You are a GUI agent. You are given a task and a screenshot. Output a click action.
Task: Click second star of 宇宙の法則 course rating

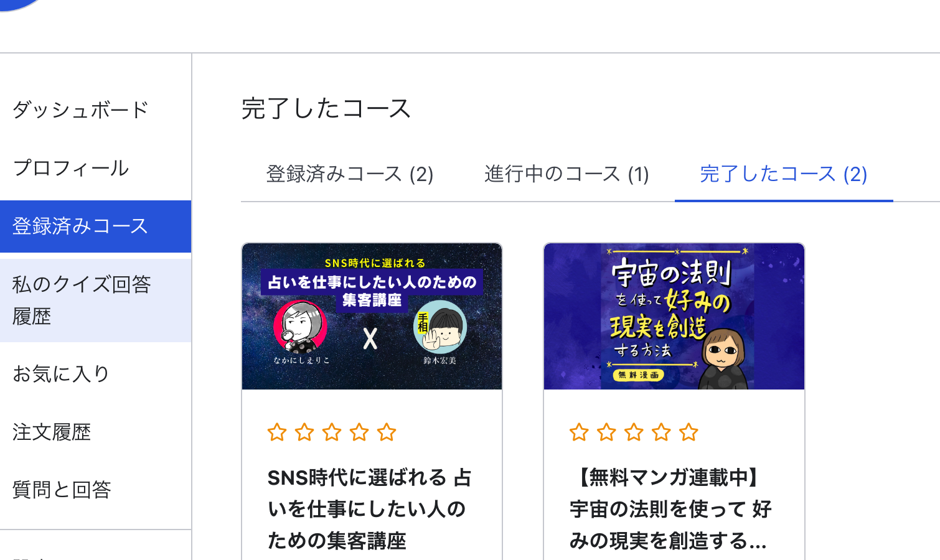[606, 432]
